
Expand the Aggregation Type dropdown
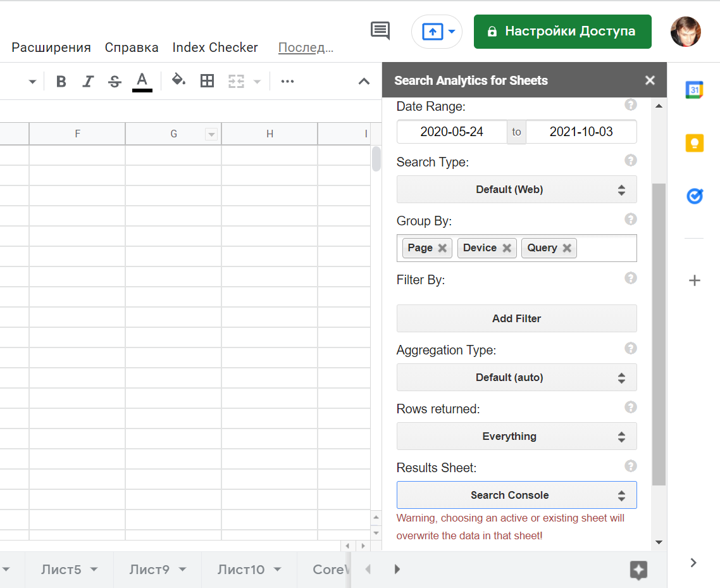tap(516, 377)
